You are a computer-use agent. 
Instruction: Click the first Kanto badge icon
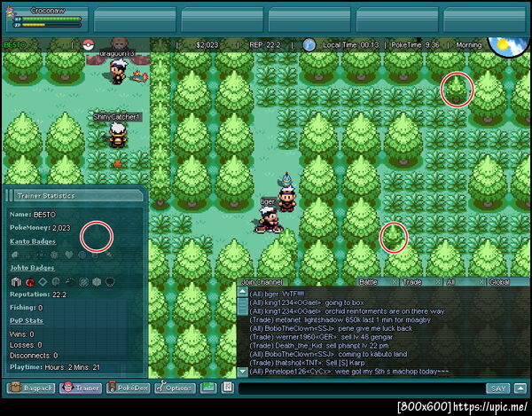pos(15,255)
